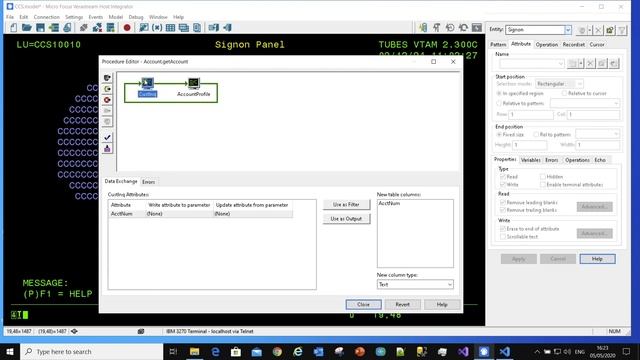640x360 pixels.
Task: Switch to the Errors tab in Procedure Editor
Action: [x=148, y=182]
